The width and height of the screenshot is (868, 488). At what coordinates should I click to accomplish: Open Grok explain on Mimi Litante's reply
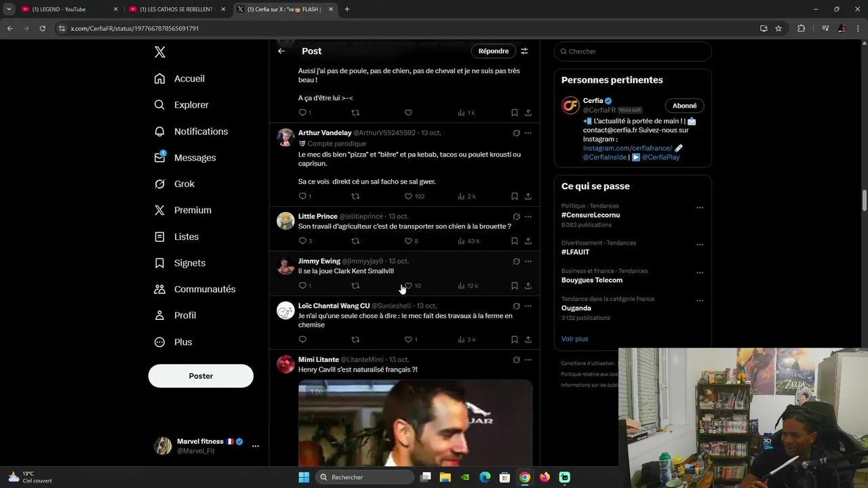pos(516,360)
